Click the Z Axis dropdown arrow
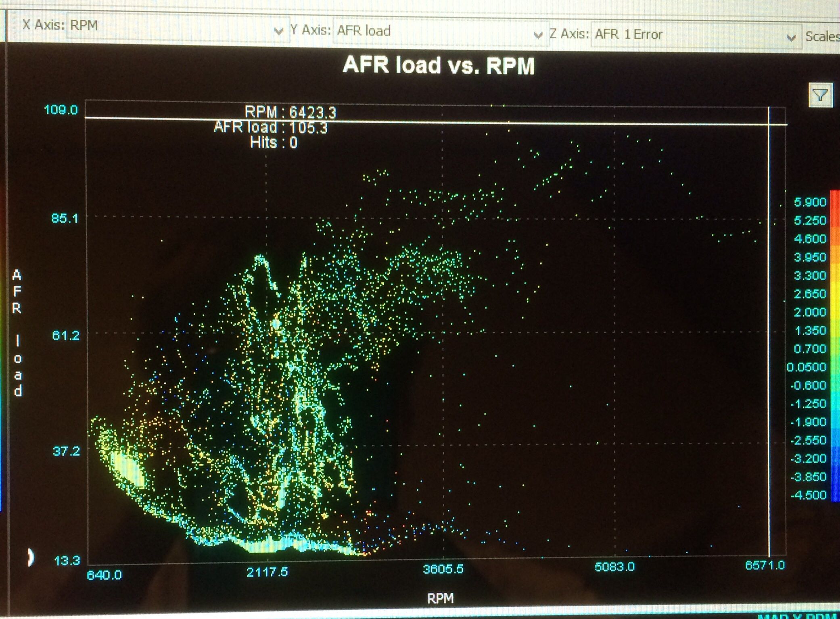 (x=791, y=38)
